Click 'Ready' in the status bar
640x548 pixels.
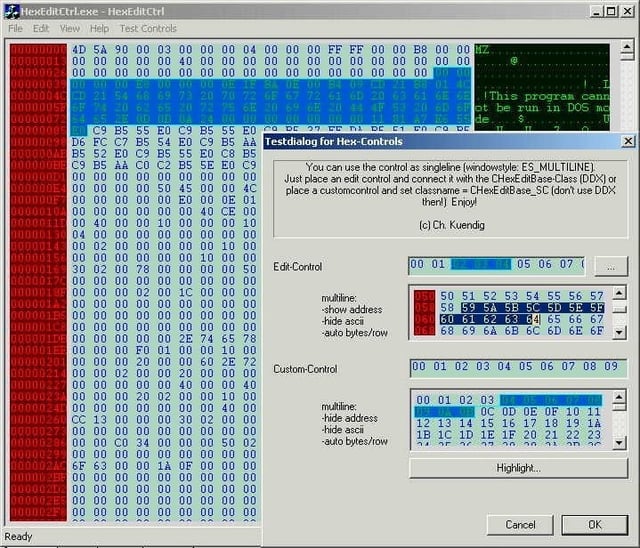coord(18,537)
